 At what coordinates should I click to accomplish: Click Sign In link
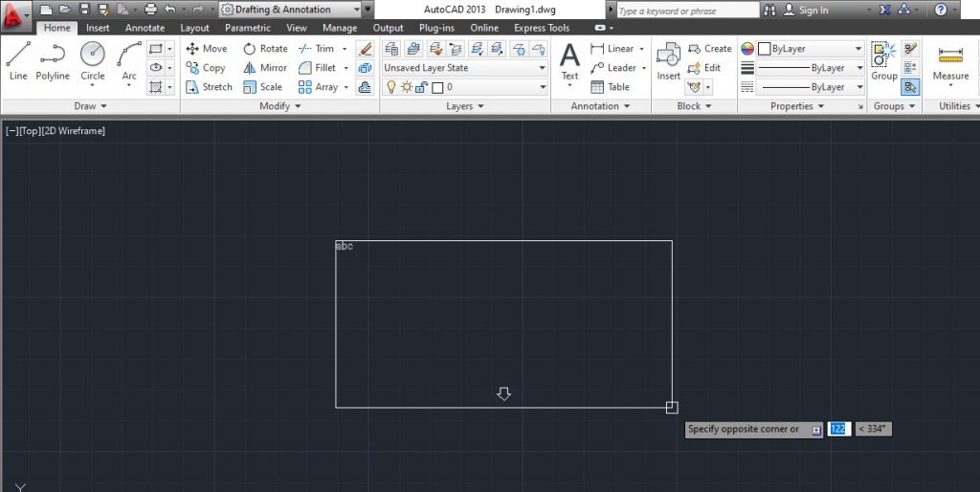pos(813,10)
